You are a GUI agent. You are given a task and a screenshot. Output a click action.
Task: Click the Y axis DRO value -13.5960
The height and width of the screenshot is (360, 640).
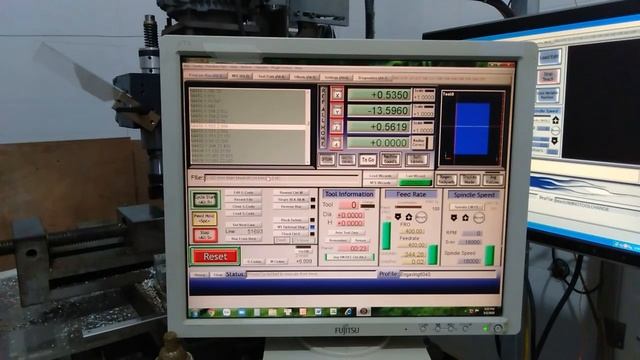click(379, 111)
